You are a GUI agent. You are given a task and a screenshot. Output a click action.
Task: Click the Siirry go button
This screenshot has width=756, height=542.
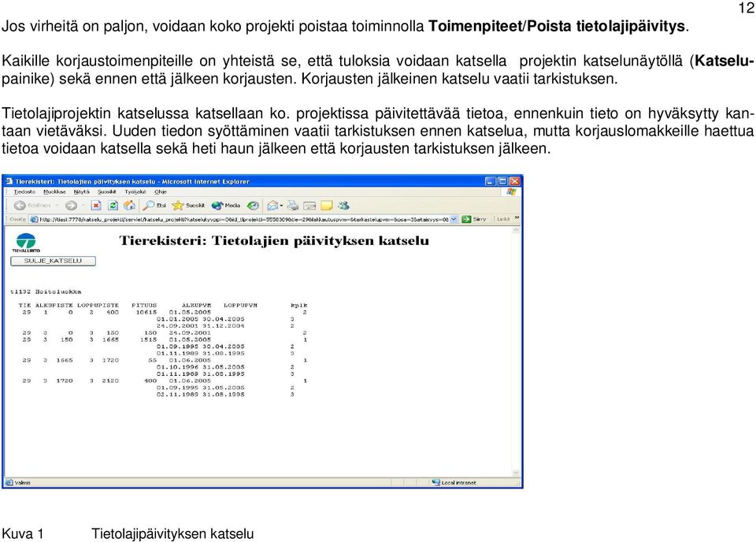[474, 220]
